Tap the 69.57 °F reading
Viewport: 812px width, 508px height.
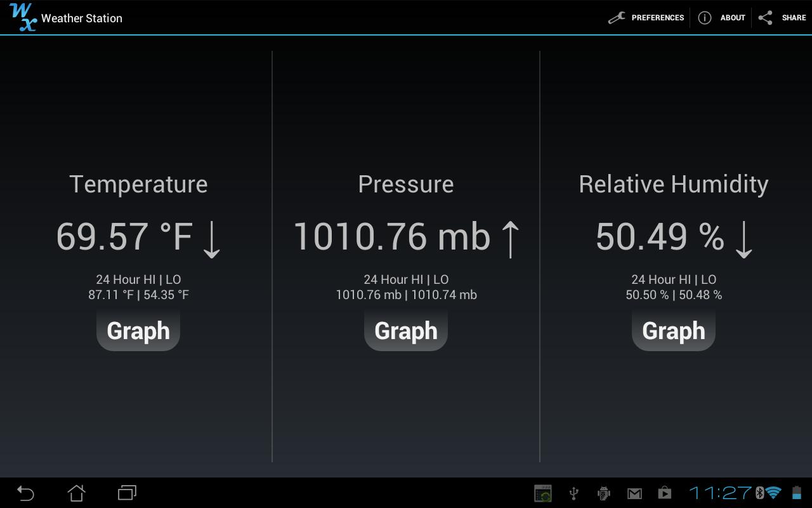(124, 236)
